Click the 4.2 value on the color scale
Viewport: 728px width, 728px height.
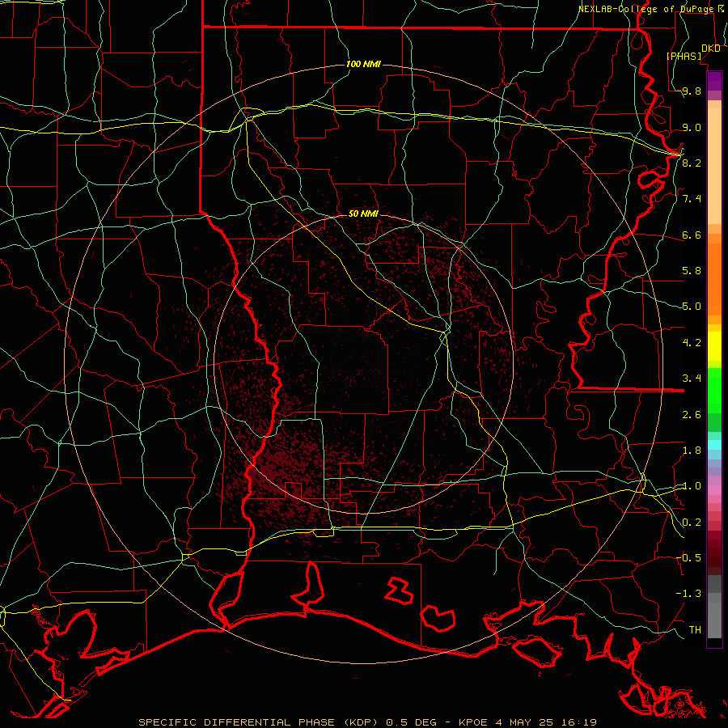point(692,343)
